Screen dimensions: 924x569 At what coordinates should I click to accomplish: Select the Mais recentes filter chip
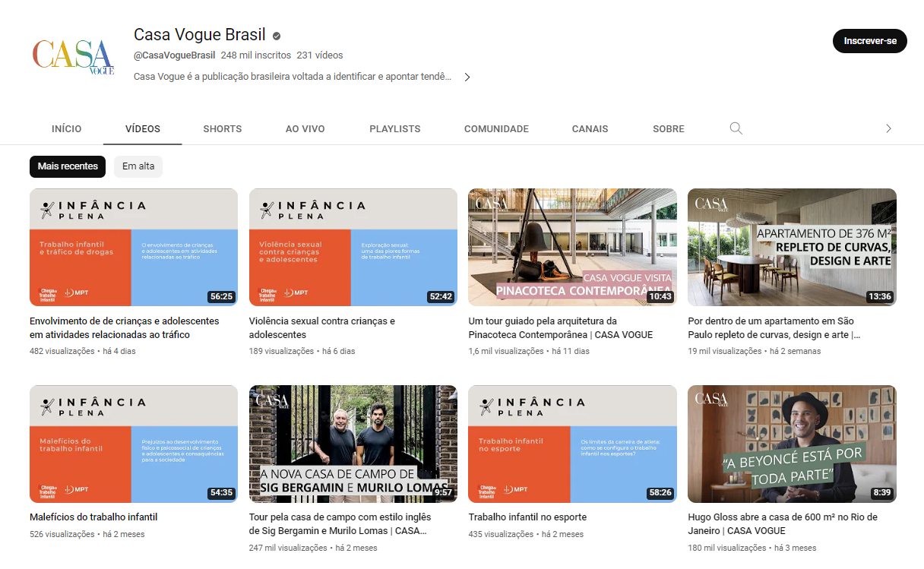pos(68,166)
